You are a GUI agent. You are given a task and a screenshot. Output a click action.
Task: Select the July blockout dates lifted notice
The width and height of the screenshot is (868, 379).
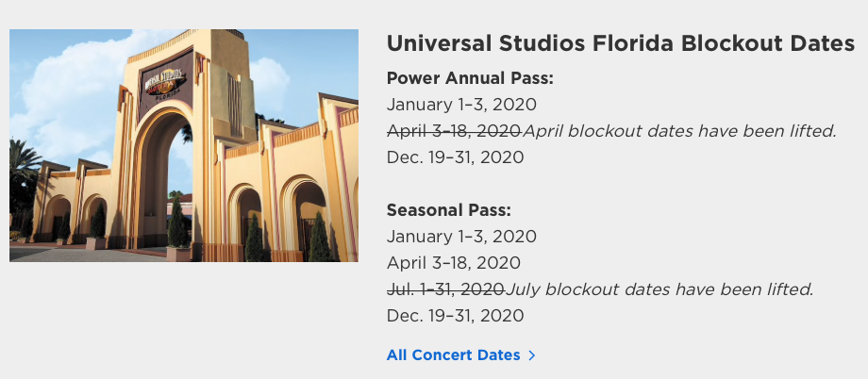659,288
